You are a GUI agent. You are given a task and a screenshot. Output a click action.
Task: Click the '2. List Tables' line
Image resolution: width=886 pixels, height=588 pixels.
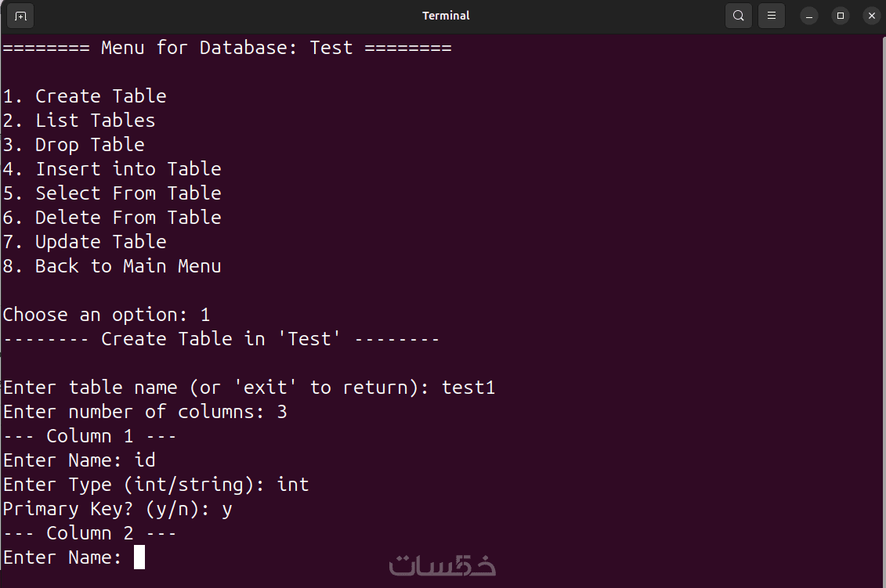tap(79, 121)
